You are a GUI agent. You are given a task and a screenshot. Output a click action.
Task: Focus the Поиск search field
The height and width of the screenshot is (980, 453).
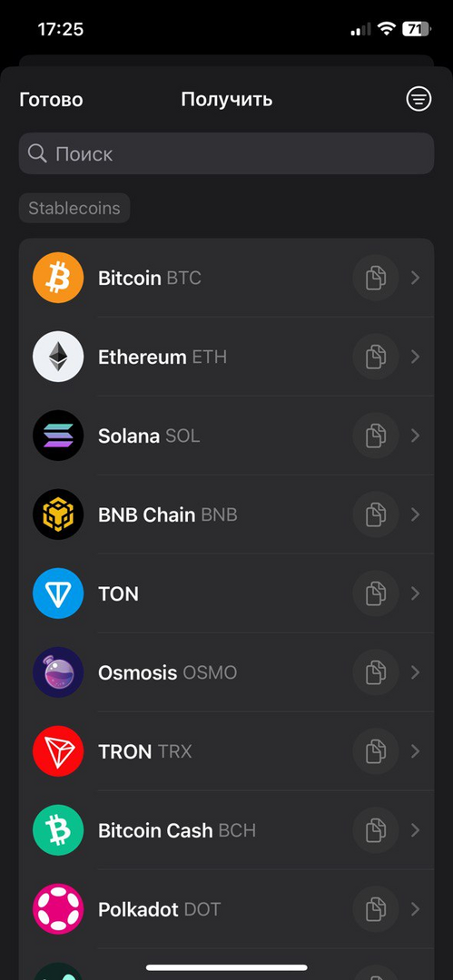pyautogui.click(x=227, y=153)
